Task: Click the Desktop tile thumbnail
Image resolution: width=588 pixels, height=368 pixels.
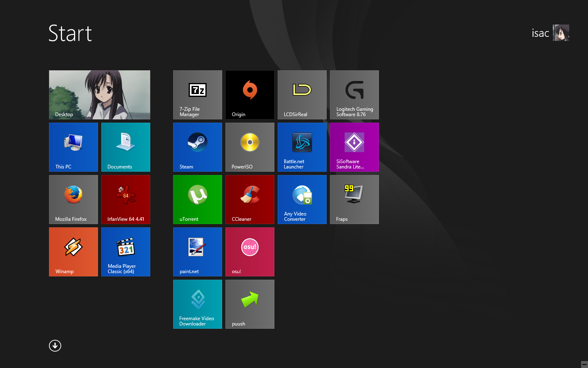Action: point(100,95)
